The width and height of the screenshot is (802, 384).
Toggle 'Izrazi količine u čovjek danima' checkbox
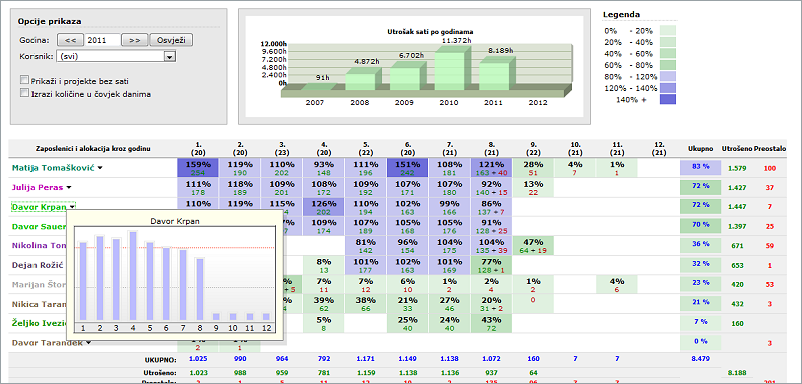tap(24, 93)
